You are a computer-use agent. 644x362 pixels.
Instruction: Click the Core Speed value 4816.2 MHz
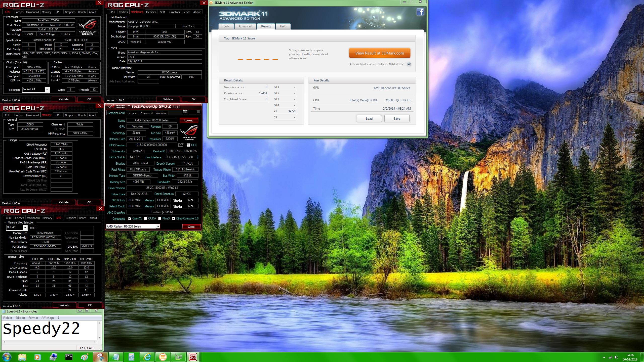(x=34, y=67)
